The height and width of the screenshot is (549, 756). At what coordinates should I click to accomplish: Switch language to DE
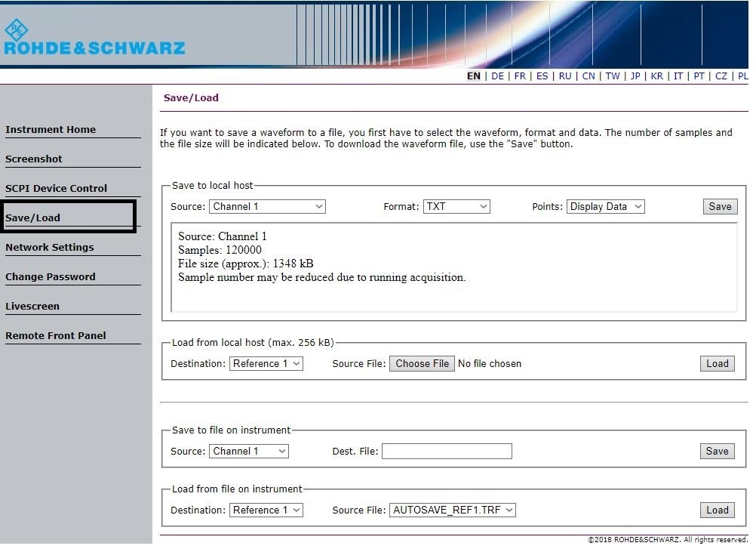coord(497,76)
